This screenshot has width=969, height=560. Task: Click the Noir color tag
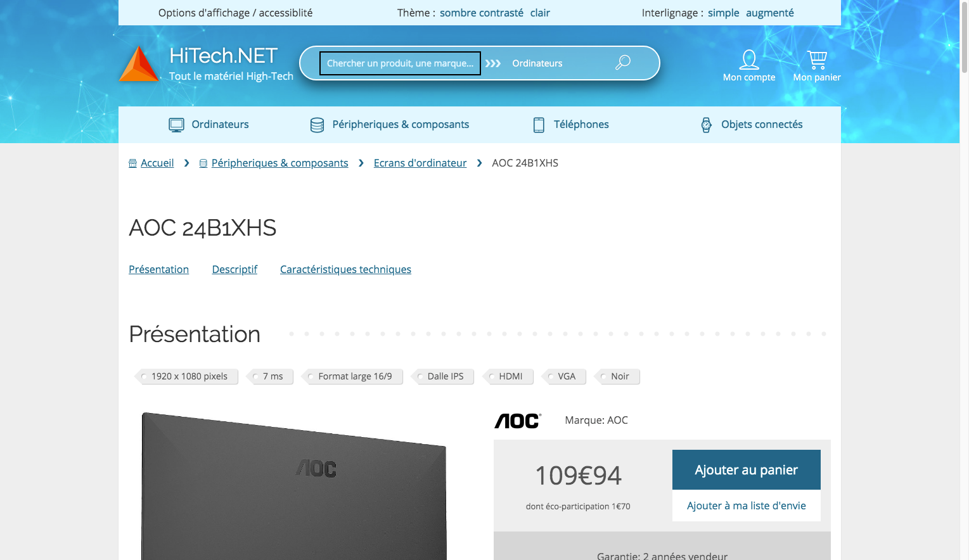[x=618, y=376]
